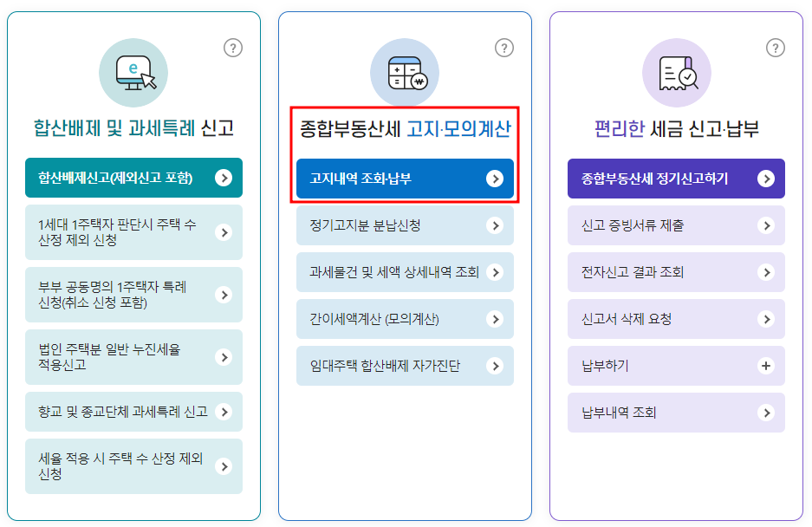Viewport: 812px width, 527px height.
Task: Click the receipt icon above 편리한 세금 신고·납부
Action: coord(676,73)
